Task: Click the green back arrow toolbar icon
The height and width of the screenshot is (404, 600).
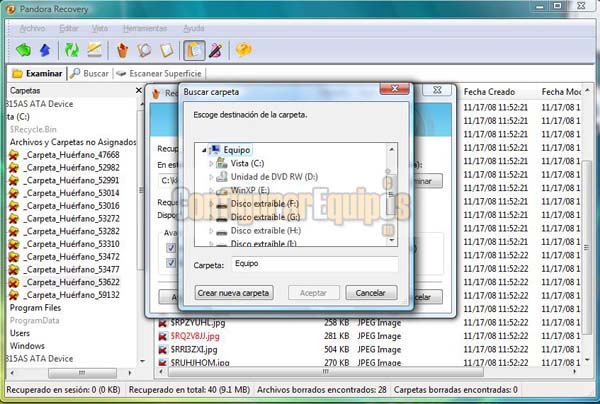Action: (23, 50)
